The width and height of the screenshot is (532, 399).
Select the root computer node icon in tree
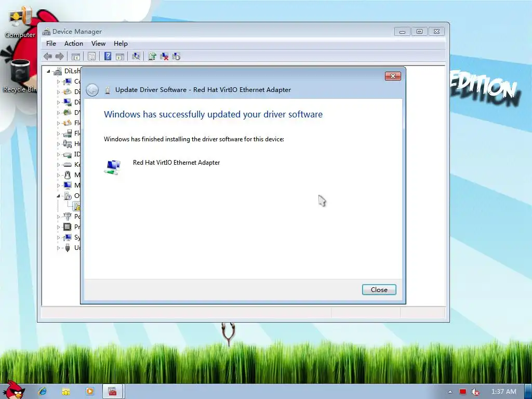click(58, 71)
